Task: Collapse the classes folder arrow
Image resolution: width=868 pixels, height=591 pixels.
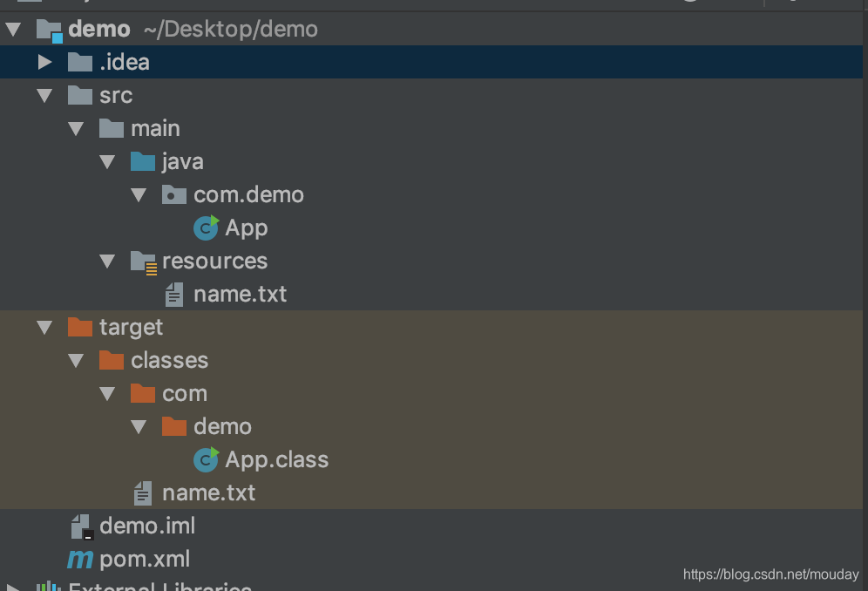Action: [x=76, y=361]
